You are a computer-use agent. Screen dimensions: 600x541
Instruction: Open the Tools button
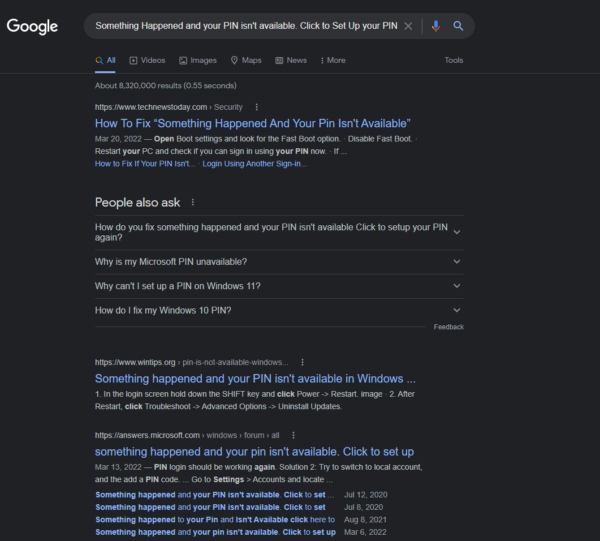454,60
